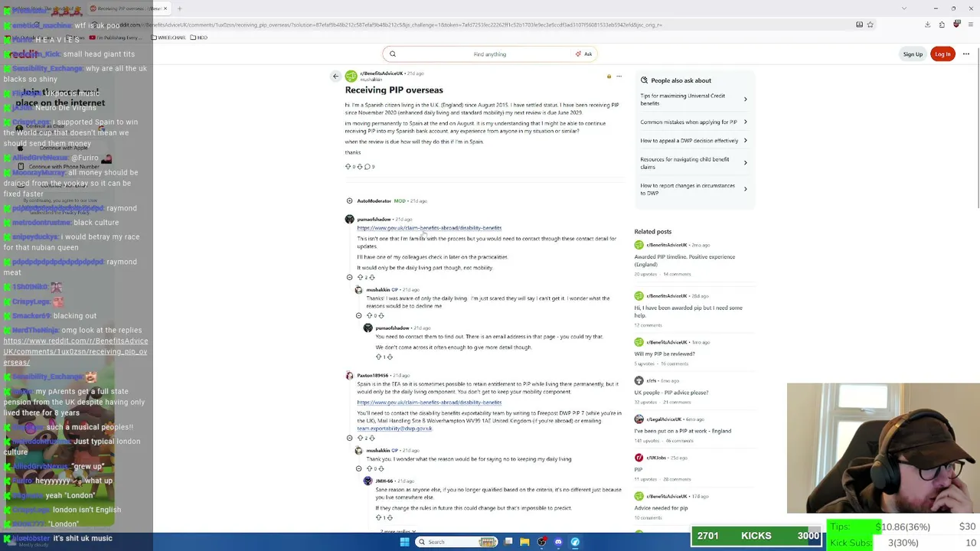
Task: Open the gov.uk link in Paxton189456's comment
Action: click(x=429, y=403)
